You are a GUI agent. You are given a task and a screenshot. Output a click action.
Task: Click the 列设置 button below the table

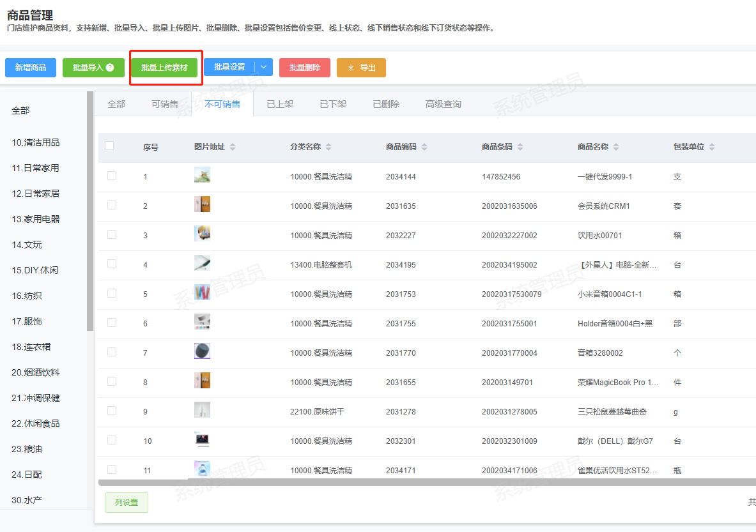click(127, 503)
